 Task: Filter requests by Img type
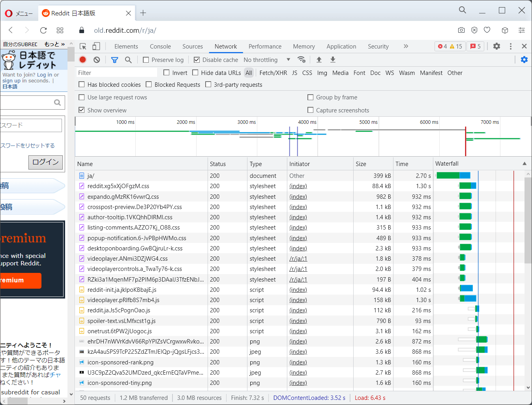[x=322, y=73]
